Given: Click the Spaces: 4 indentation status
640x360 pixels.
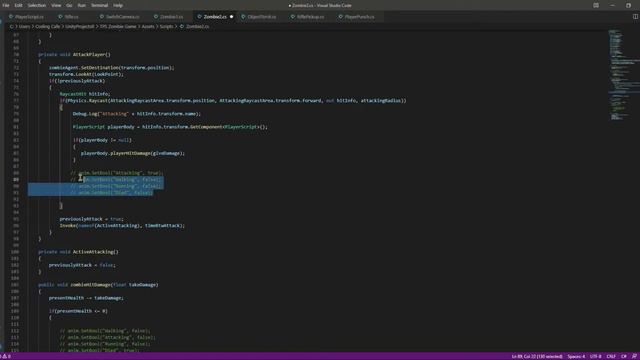Looking at the screenshot, I should (576, 356).
